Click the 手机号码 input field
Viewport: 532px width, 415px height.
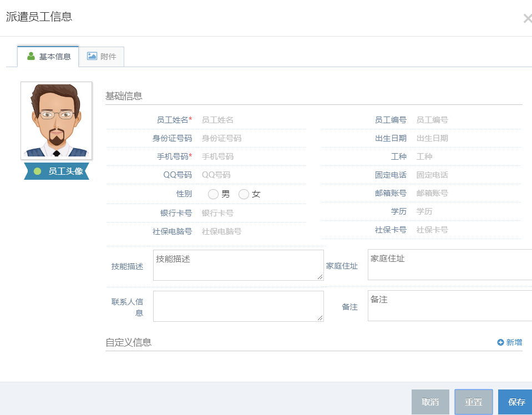[x=252, y=156]
